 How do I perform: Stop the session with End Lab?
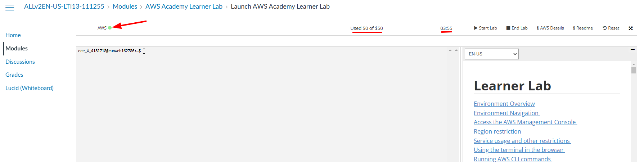517,28
